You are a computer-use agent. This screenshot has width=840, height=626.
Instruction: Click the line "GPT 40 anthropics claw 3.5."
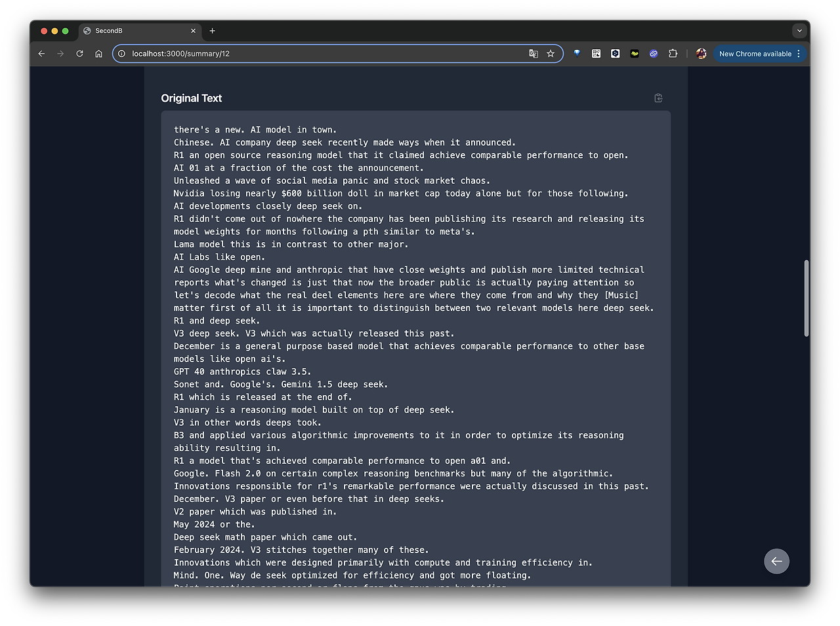[x=242, y=371]
